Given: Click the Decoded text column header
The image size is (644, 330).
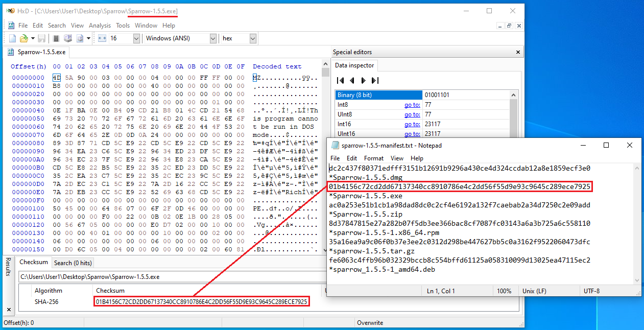Looking at the screenshot, I should (x=277, y=66).
